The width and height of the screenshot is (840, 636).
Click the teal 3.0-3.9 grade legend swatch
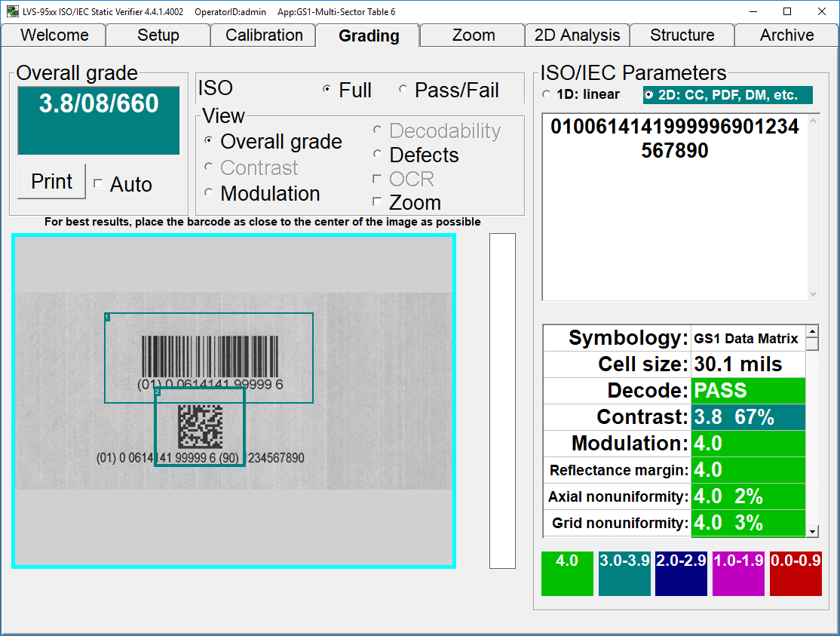click(x=624, y=573)
